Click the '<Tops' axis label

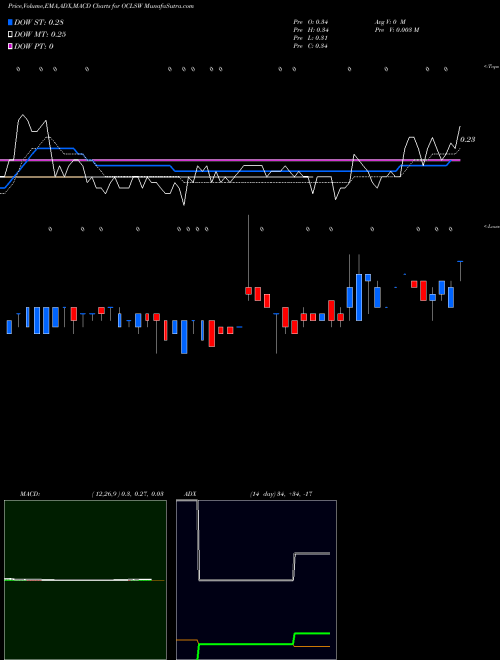tap(492, 67)
